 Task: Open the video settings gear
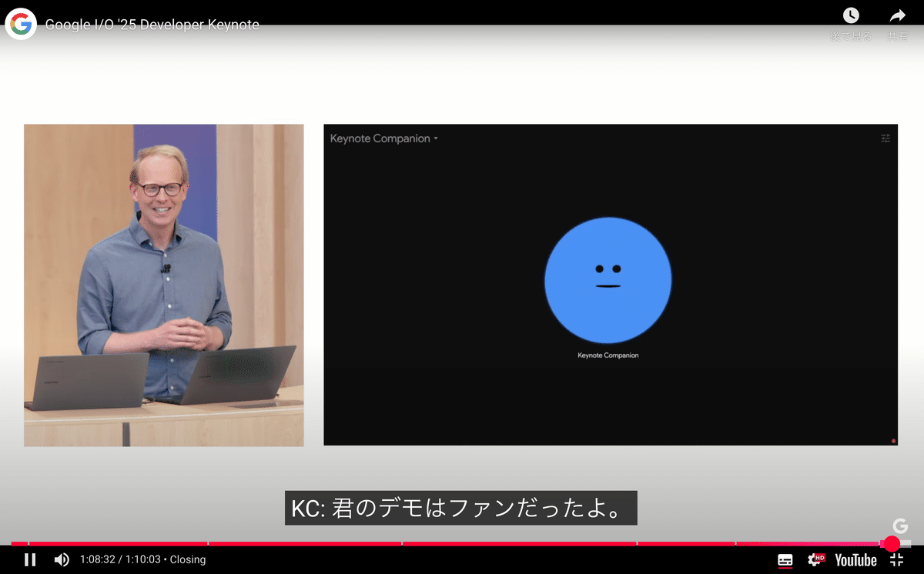coord(815,559)
